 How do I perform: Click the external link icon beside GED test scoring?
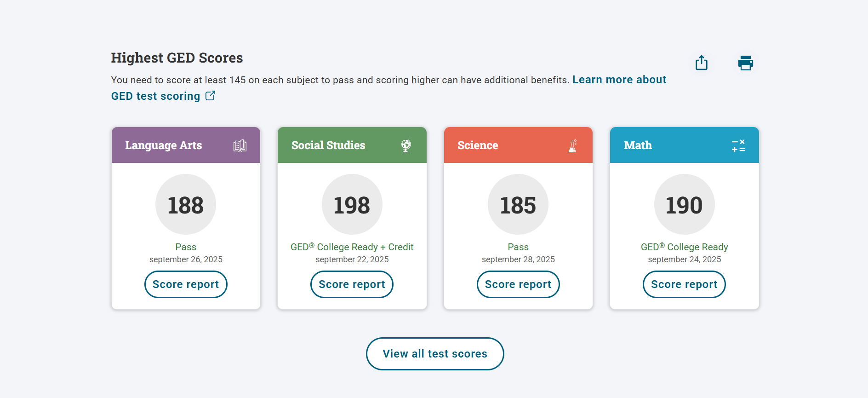pyautogui.click(x=210, y=96)
